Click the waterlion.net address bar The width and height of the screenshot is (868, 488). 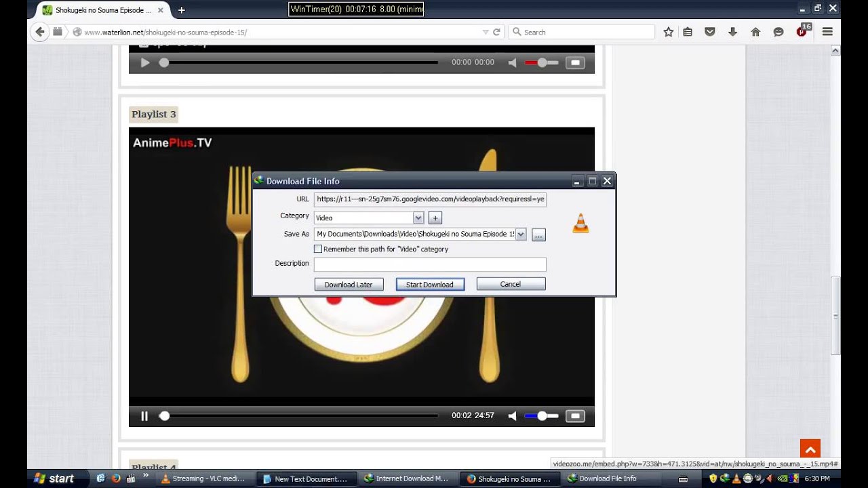tap(278, 32)
